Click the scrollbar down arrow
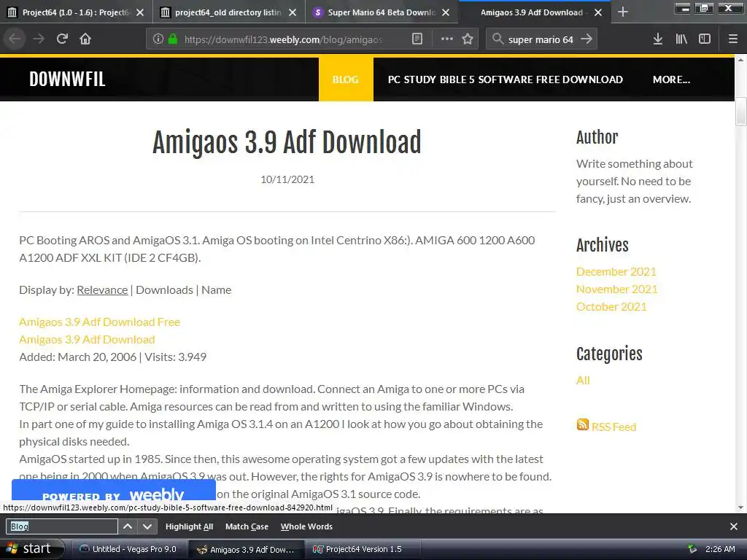This screenshot has width=747, height=560. click(740, 507)
